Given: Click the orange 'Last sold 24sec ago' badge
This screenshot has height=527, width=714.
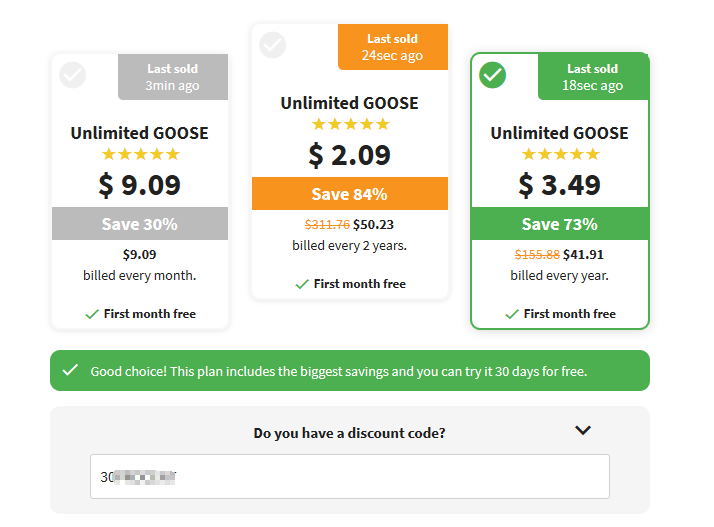Looking at the screenshot, I should (393, 47).
